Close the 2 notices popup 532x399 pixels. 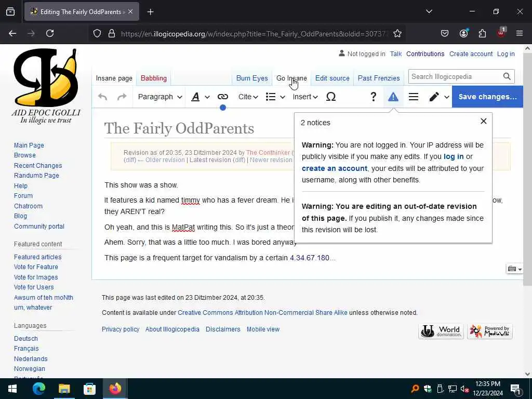pyautogui.click(x=484, y=121)
